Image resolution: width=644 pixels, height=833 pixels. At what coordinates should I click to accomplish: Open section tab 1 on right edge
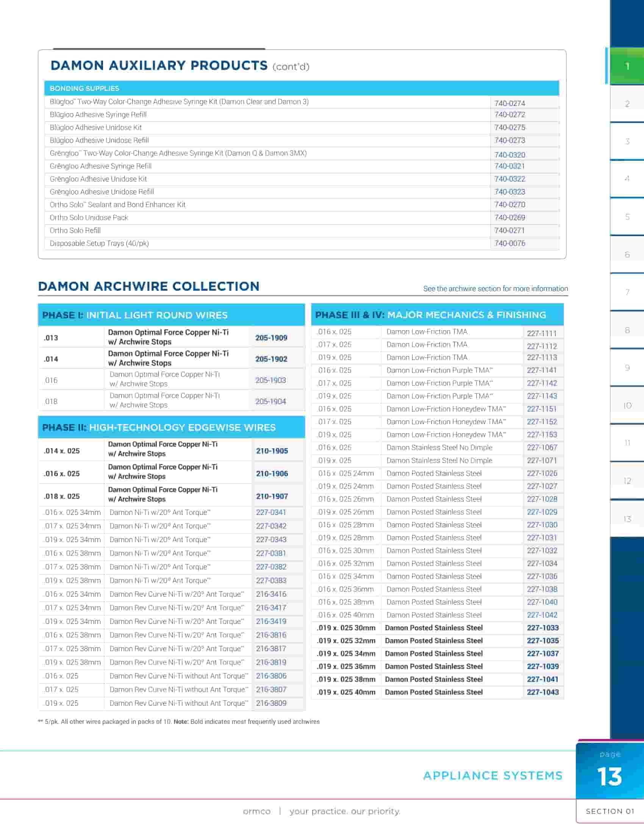(x=627, y=66)
